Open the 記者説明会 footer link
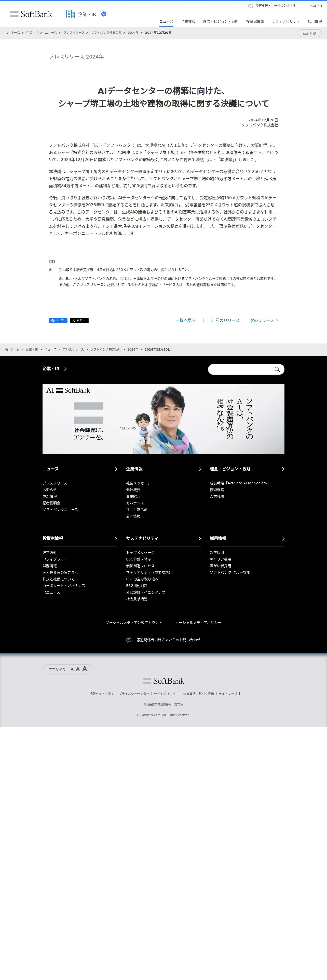This screenshot has height=980, width=327. pos(51,503)
